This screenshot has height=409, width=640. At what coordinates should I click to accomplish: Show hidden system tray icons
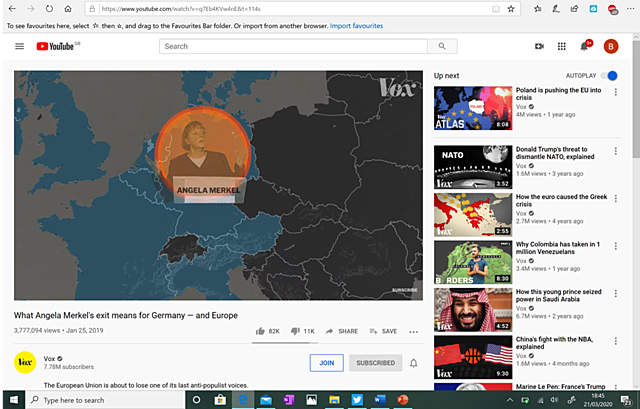[510, 400]
